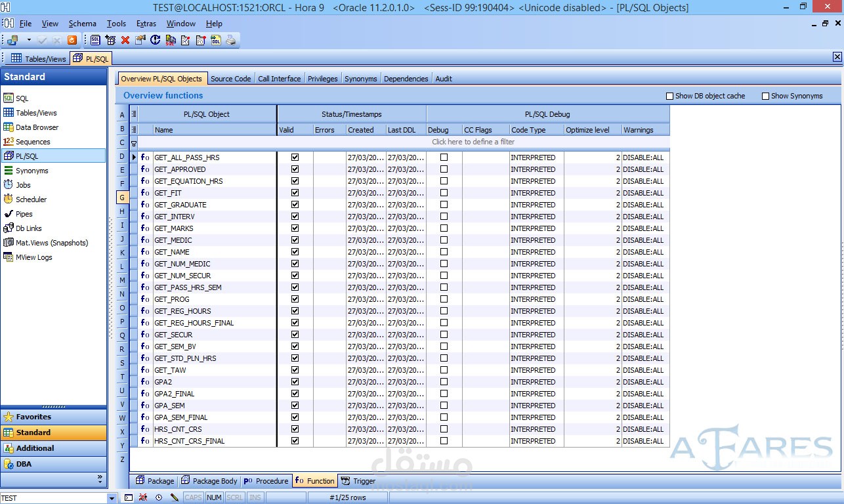Screen dimensions: 844x504
Task: Close the PL/SQL Objects child window
Action: click(x=837, y=24)
